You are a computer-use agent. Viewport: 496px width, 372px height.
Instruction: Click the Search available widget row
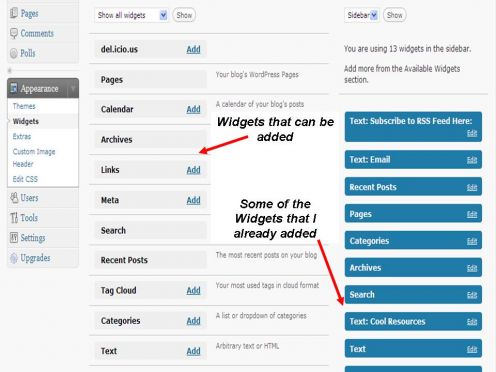150,230
